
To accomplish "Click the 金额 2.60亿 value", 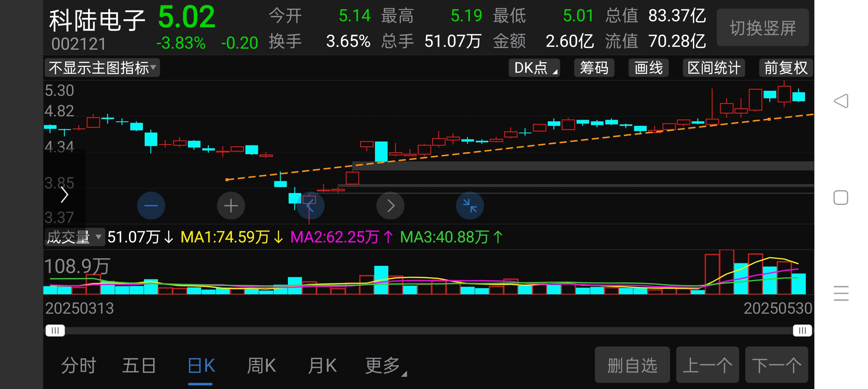I will tap(570, 41).
